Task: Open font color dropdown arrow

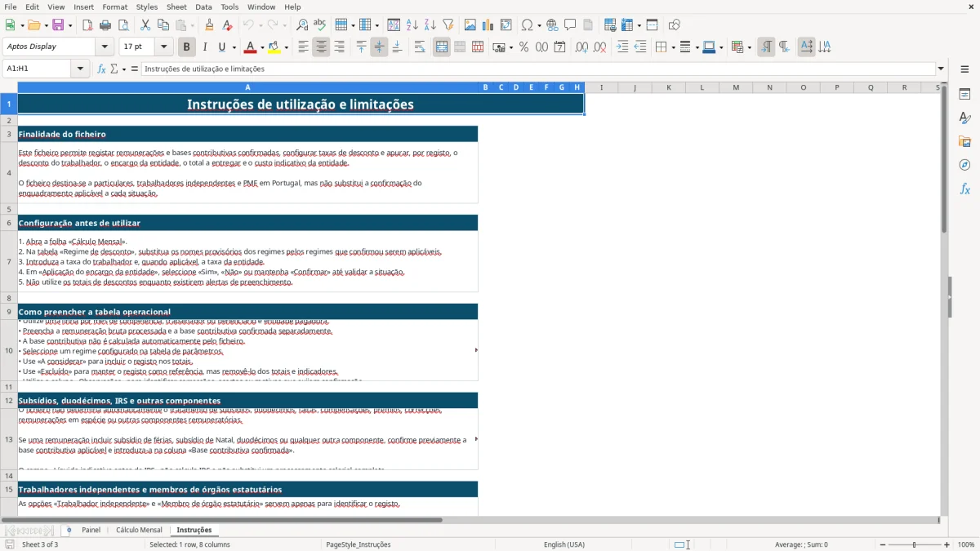Action: [x=262, y=47]
